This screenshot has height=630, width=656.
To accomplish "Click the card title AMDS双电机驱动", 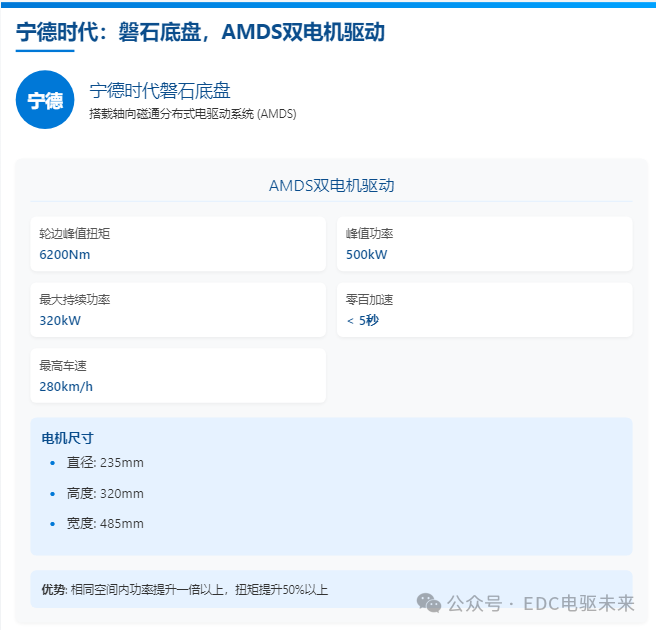I will pos(331,185).
